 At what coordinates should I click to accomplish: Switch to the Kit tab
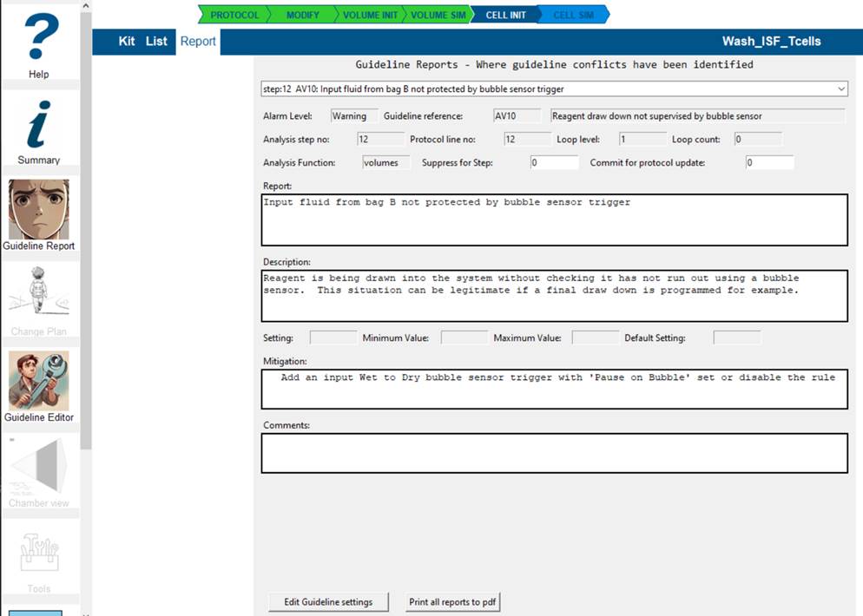(x=127, y=42)
